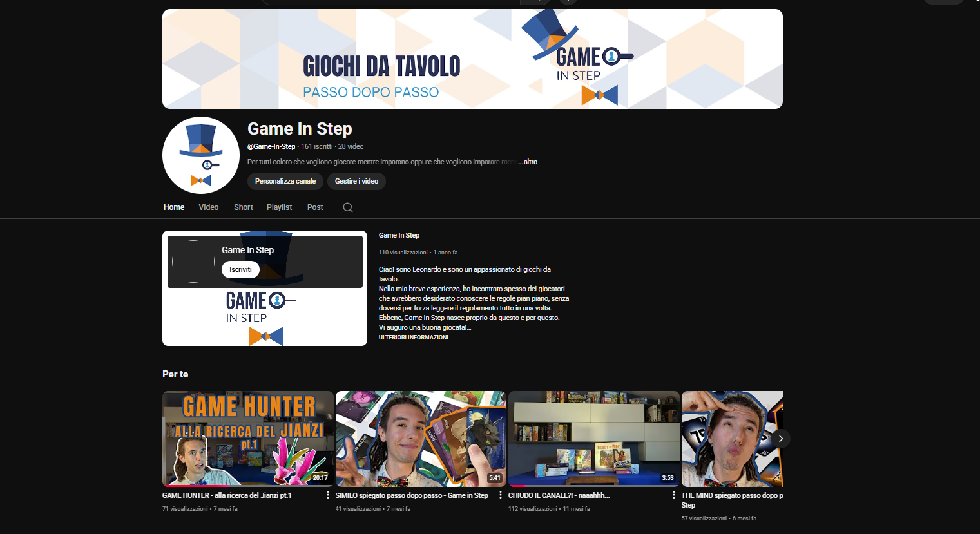Image resolution: width=980 pixels, height=534 pixels.
Task: Select the Playlist tab
Action: 279,207
